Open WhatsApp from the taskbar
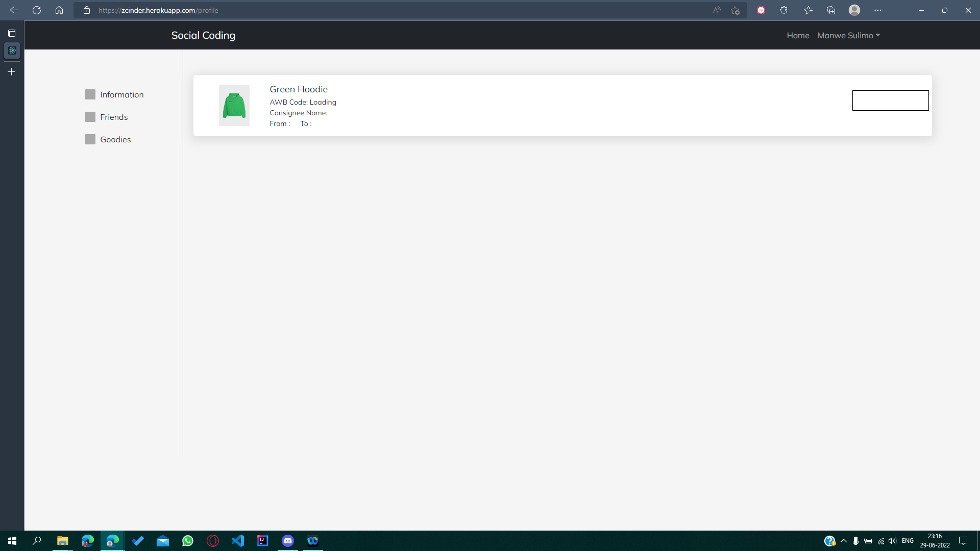This screenshot has width=980, height=551. pos(187,541)
